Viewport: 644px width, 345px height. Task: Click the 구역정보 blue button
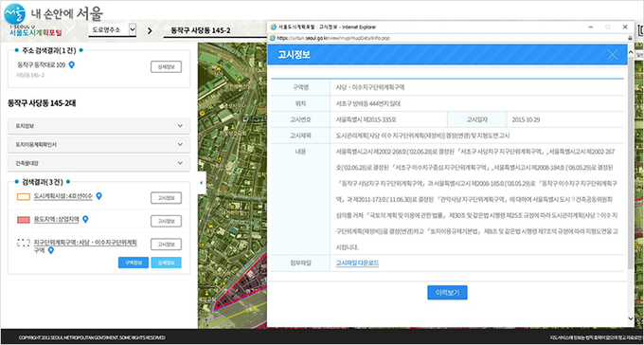134,263
